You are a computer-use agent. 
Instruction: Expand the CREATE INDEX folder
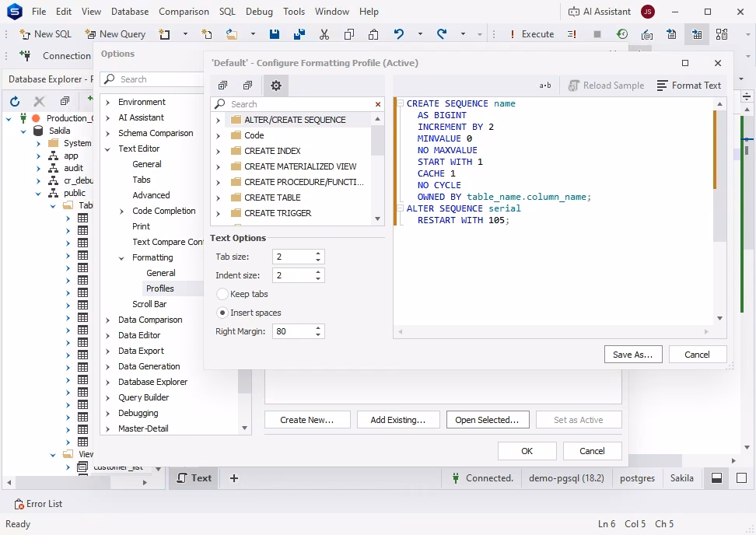pyautogui.click(x=219, y=152)
